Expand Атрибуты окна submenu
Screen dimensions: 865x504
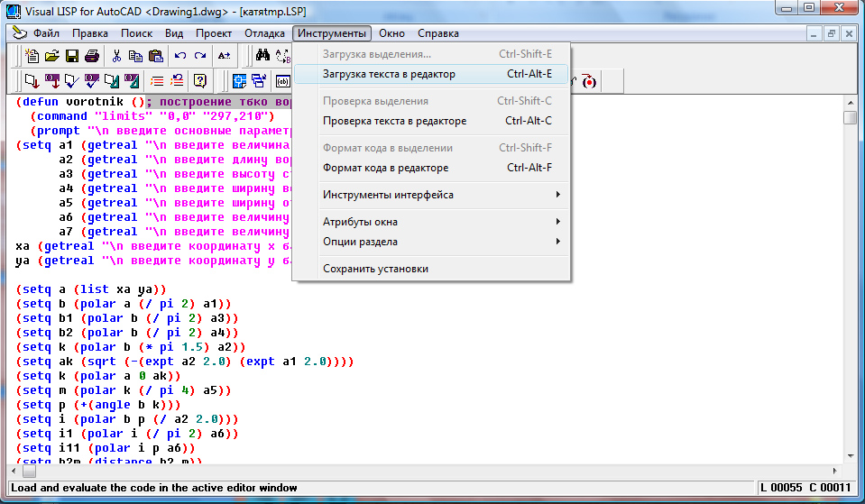tap(431, 222)
